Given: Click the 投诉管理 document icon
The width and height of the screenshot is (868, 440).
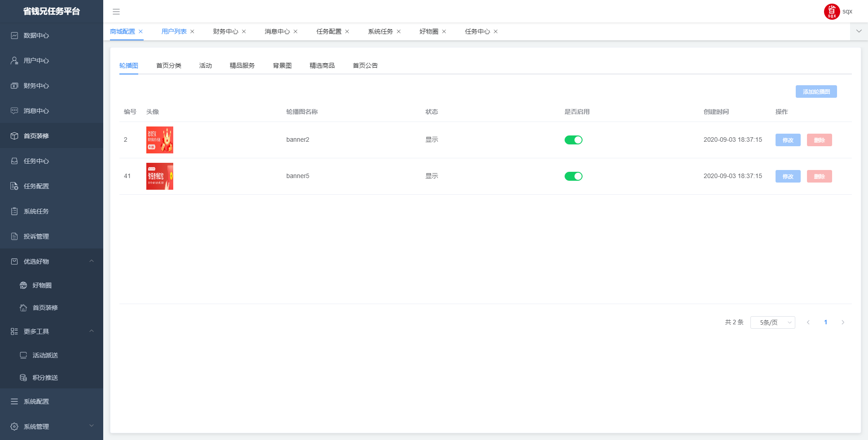Looking at the screenshot, I should (14, 236).
